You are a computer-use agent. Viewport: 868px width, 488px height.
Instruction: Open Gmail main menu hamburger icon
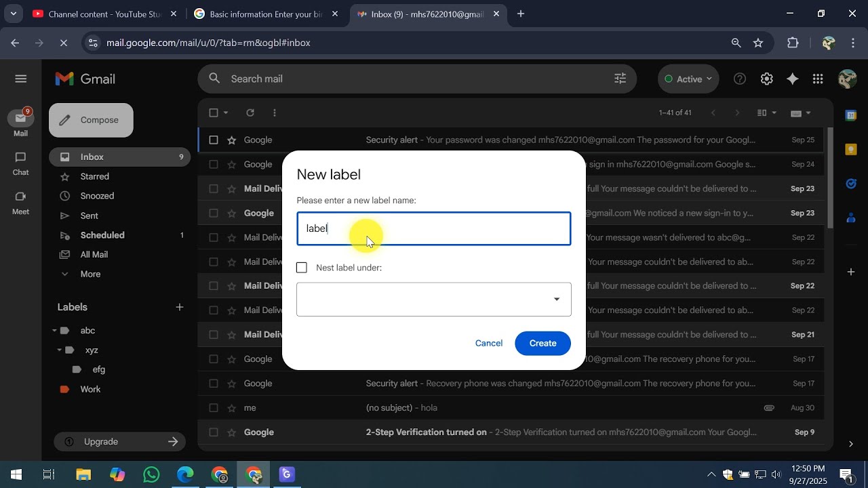click(20, 79)
